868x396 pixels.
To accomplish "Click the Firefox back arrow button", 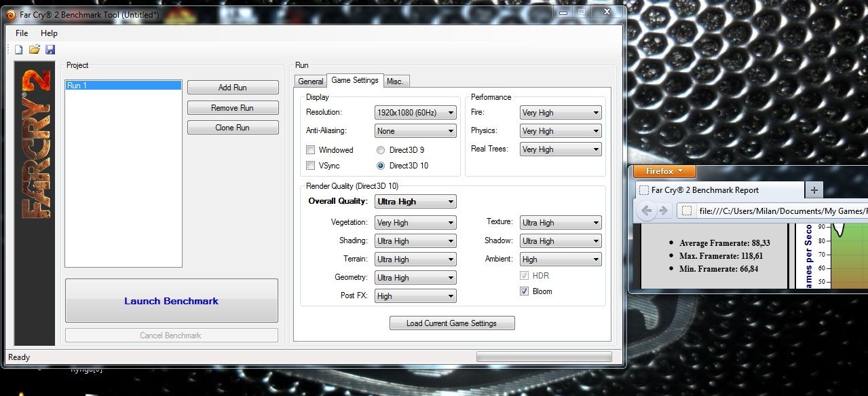I will [x=646, y=211].
